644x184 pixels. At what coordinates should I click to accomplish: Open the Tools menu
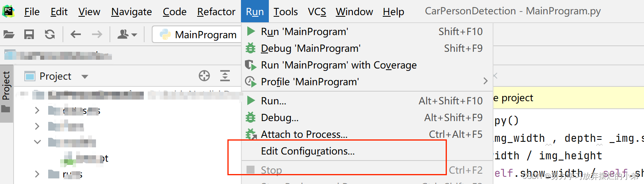tap(286, 12)
